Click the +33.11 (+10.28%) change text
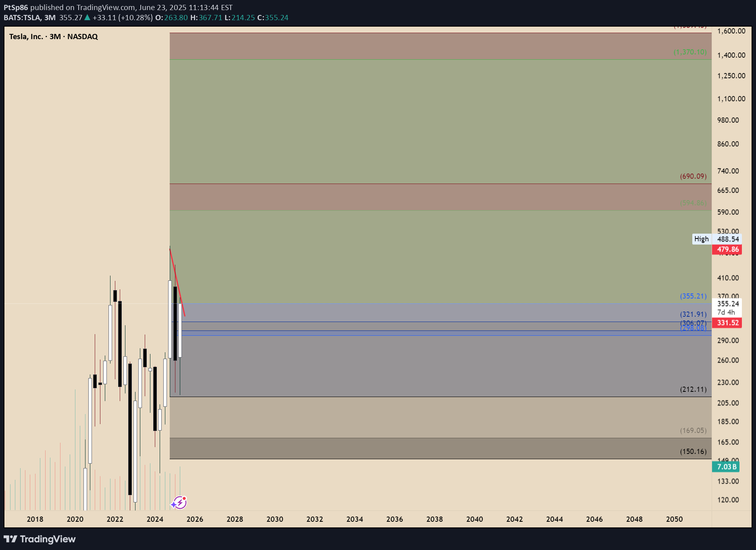The image size is (756, 550). [x=123, y=17]
